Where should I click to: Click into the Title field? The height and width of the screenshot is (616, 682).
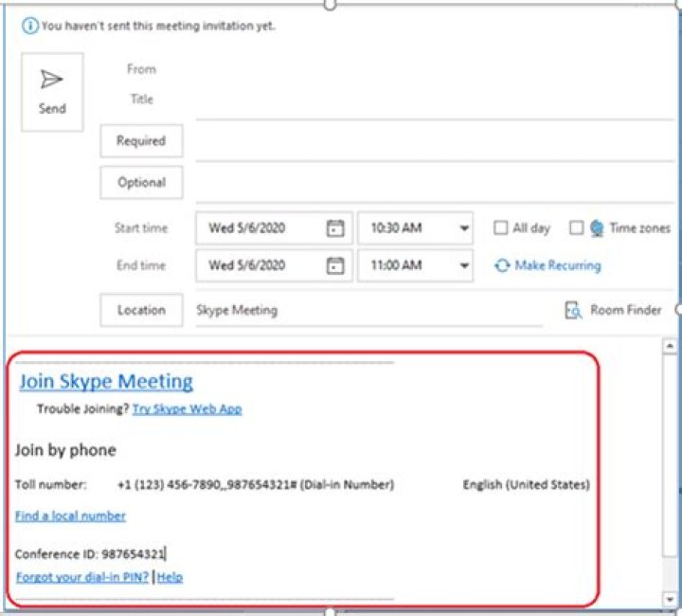coord(435,100)
